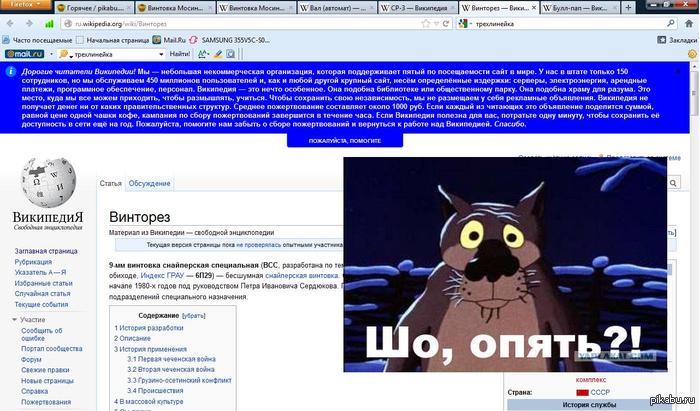Image resolution: width=700 pixels, height=411 pixels.
Task: Close the Винторез tab
Action: pos(534,8)
